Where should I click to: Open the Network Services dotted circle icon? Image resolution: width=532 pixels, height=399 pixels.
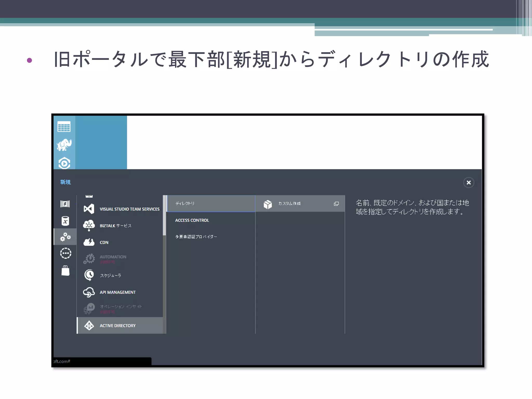point(65,253)
